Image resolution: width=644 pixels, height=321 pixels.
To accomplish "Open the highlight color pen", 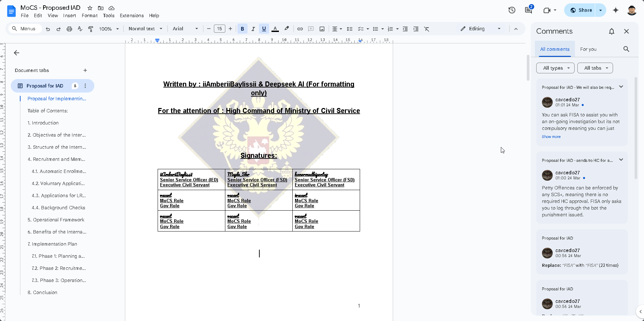I will (x=287, y=29).
